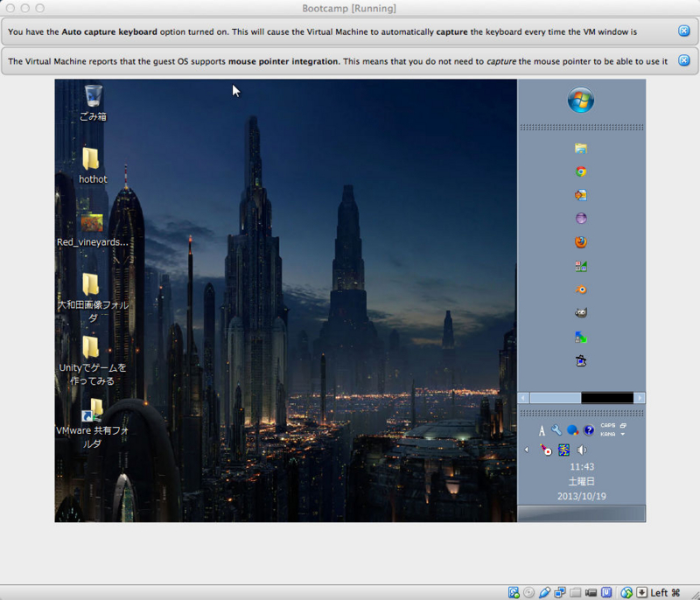
Task: Open the Windows Start orb
Action: point(581,100)
